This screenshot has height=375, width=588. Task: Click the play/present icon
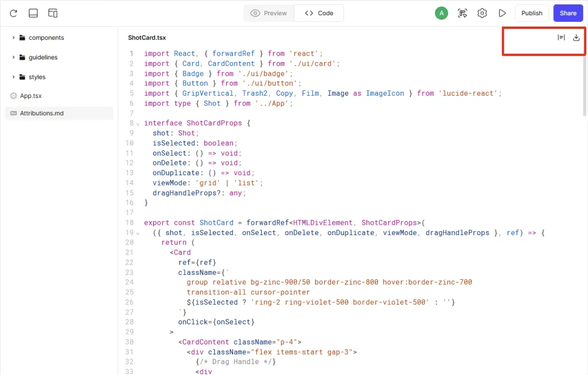click(x=502, y=13)
